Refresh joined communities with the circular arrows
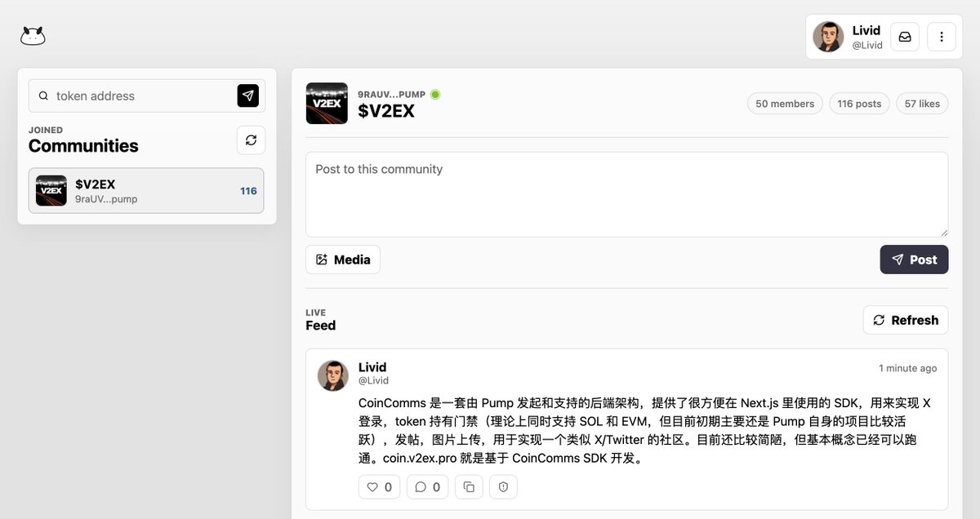980x519 pixels. 252,140
